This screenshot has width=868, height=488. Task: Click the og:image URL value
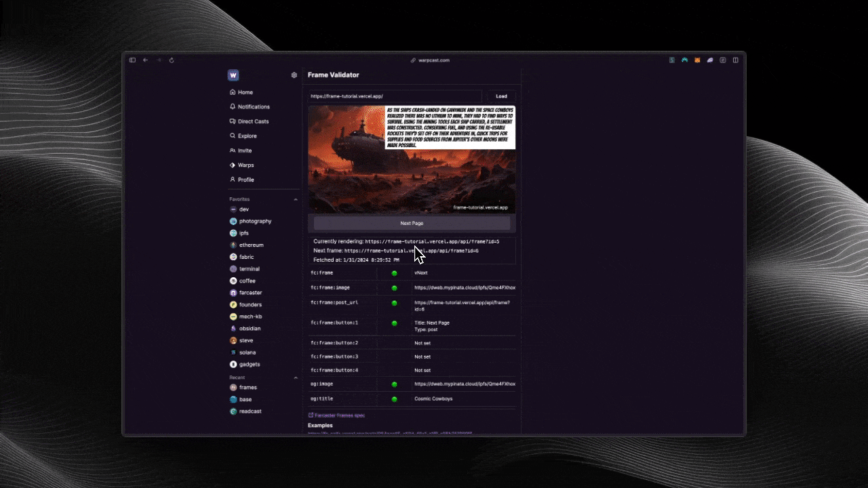[x=465, y=384]
